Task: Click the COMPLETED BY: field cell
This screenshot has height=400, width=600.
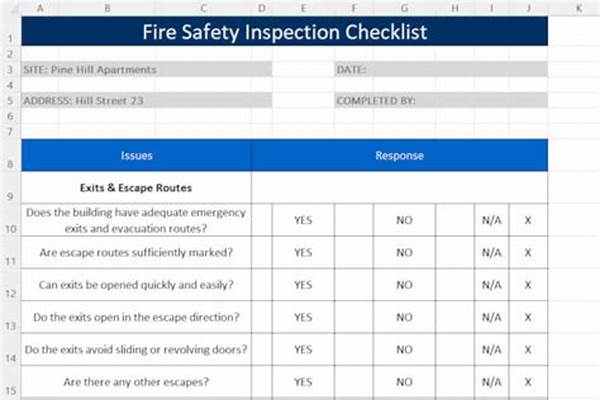Action: (440, 100)
